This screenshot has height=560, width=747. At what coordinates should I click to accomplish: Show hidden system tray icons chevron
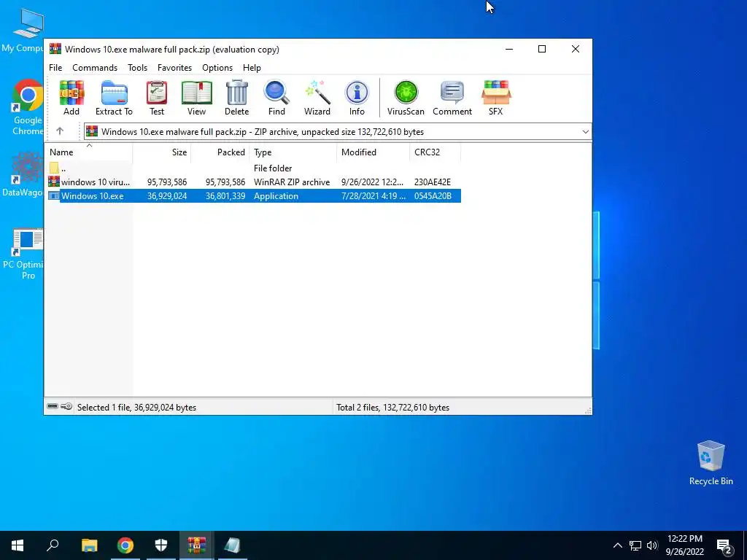coord(617,545)
